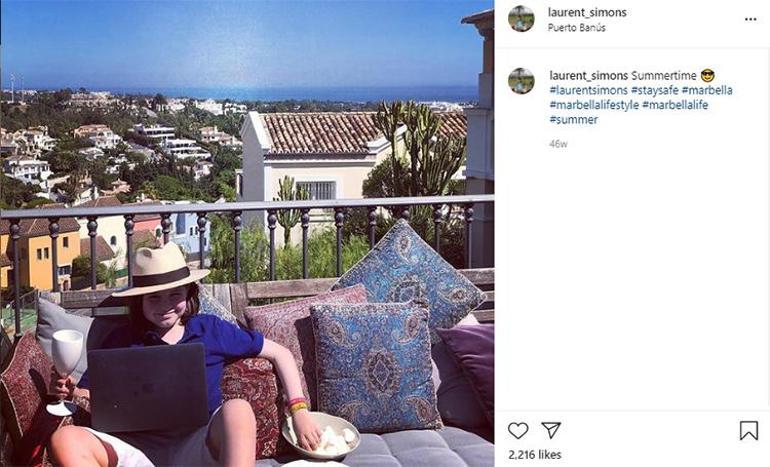Open the profile picture in the post header
This screenshot has width=770, height=467.
[x=521, y=19]
